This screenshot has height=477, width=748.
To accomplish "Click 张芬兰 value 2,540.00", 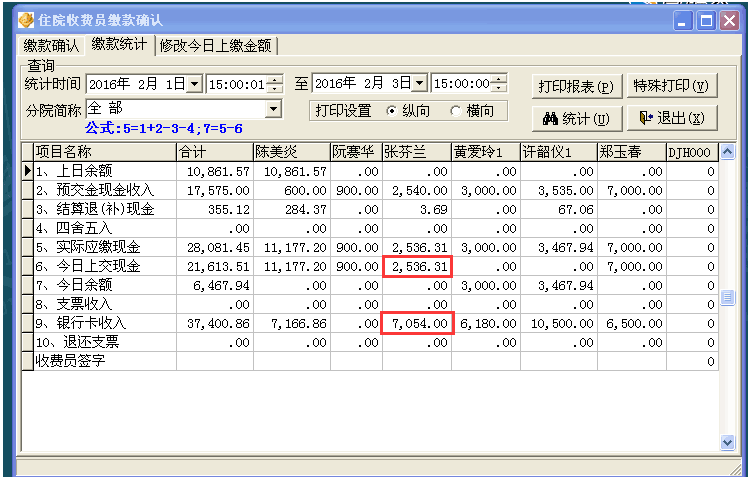I will click(x=417, y=190).
